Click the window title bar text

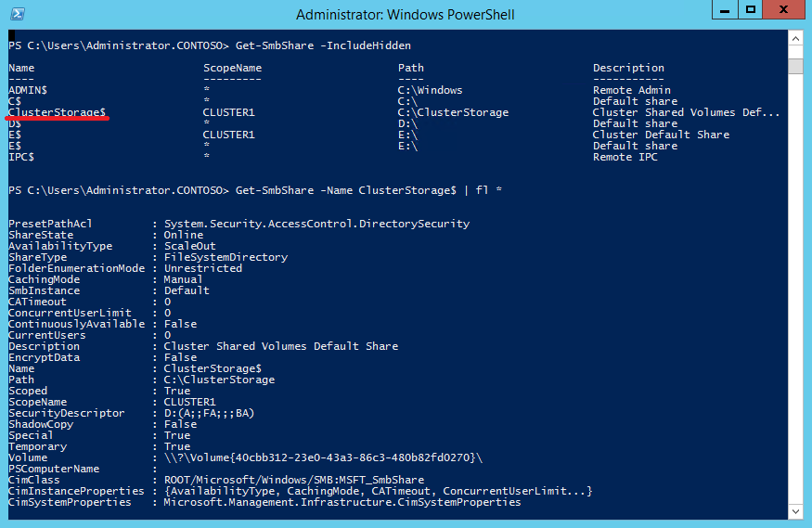405,14
